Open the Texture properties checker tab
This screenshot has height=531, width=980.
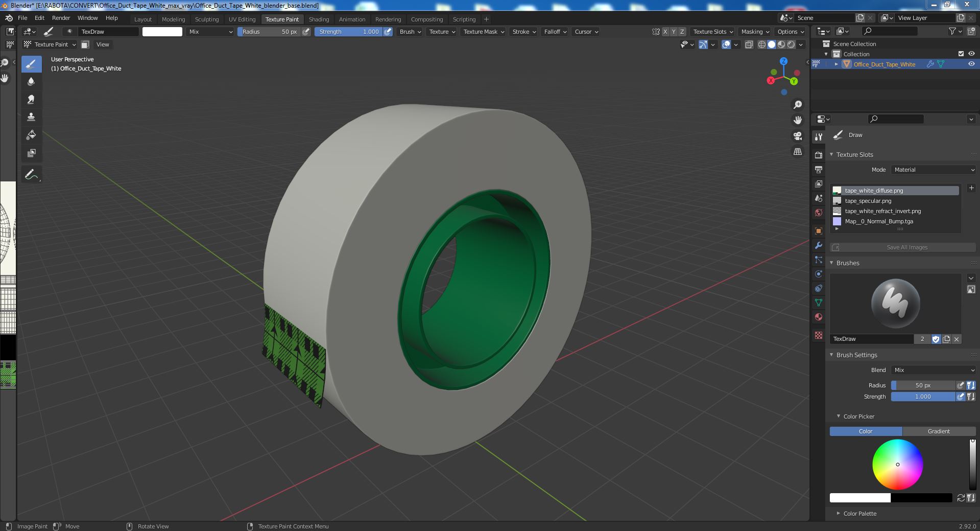[819, 335]
